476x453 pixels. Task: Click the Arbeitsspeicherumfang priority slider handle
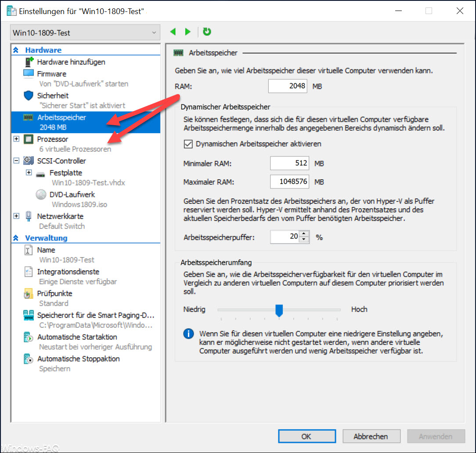pos(279,311)
